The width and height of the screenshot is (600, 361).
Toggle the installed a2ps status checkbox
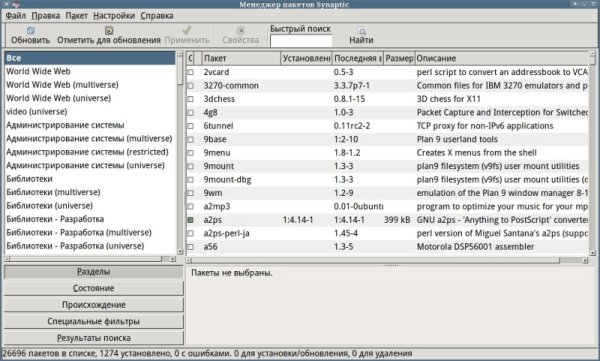191,220
